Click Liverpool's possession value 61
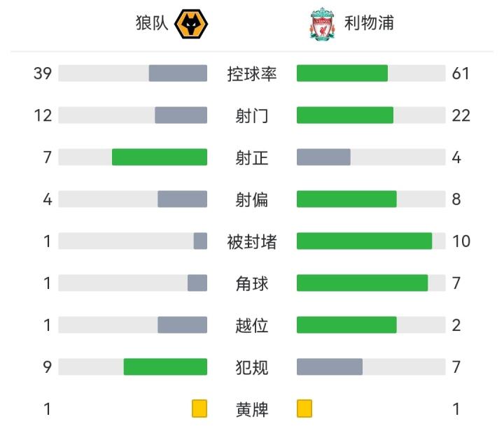Viewport: 504px width, 426px height. pos(460,73)
